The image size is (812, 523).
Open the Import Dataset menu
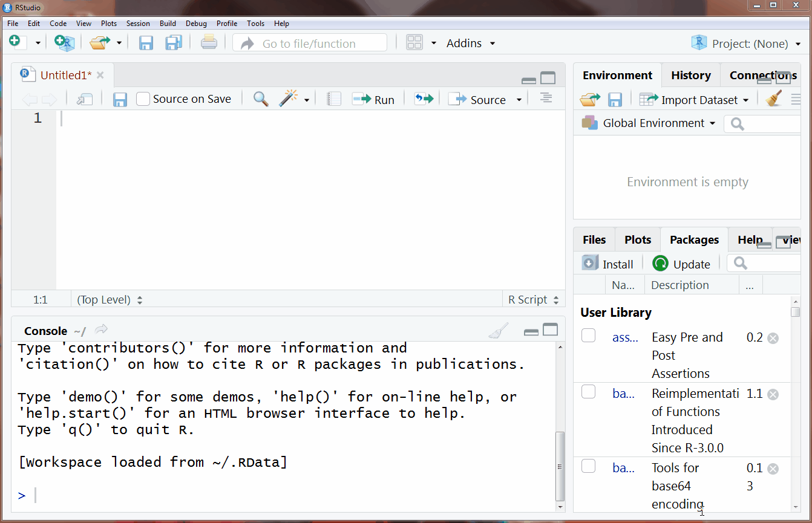(x=695, y=100)
